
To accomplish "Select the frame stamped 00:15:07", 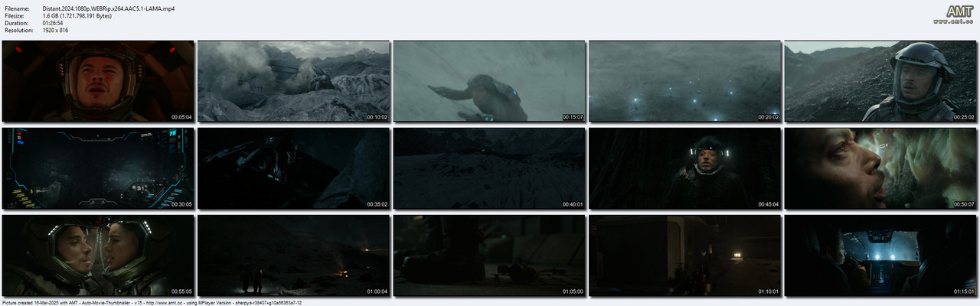I will [489, 81].
